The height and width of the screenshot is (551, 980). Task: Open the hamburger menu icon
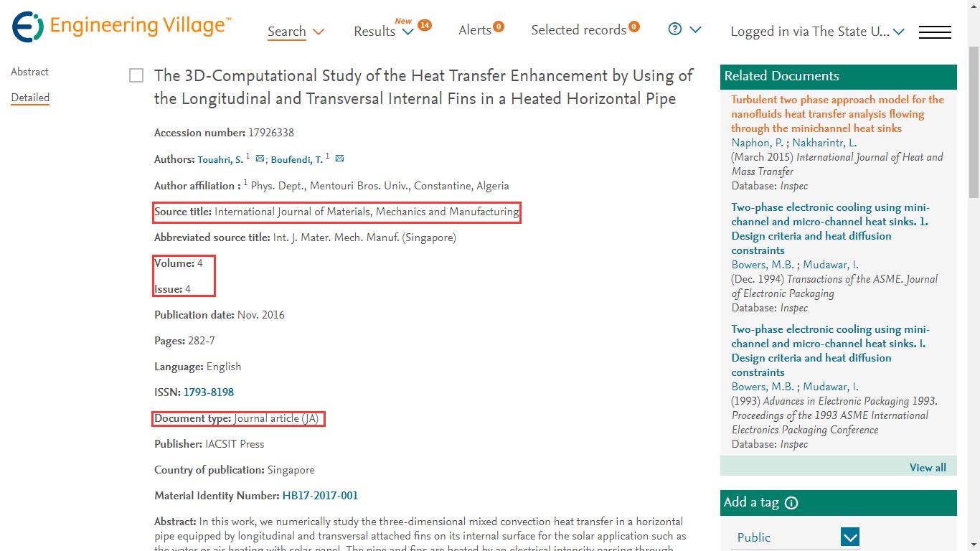tap(935, 32)
